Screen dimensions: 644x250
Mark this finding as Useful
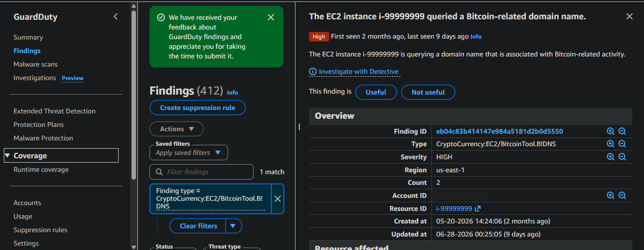click(x=376, y=92)
